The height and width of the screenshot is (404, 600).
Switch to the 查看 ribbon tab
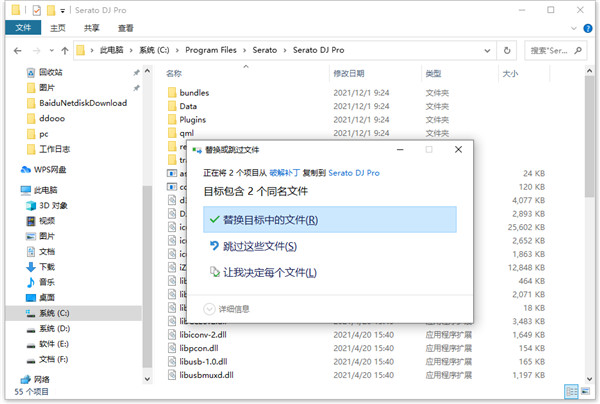coord(126,28)
